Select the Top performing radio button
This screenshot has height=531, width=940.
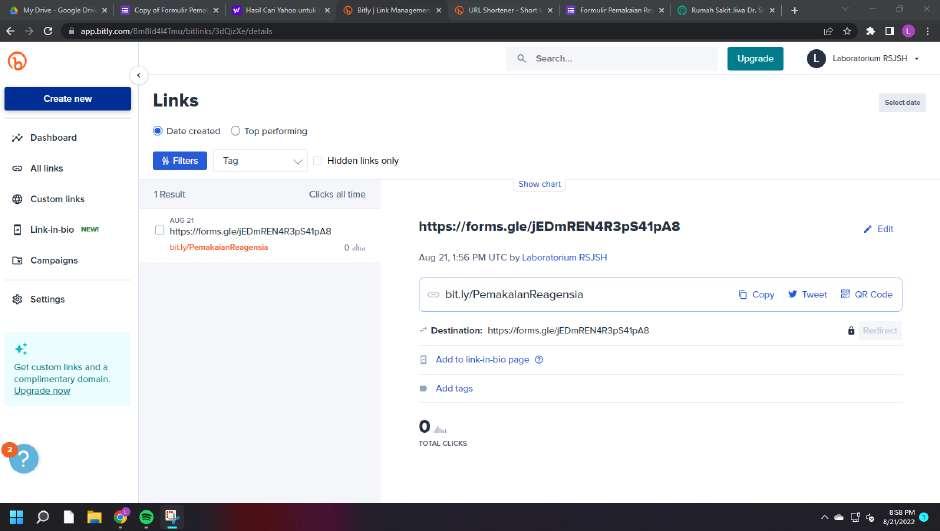tap(236, 131)
